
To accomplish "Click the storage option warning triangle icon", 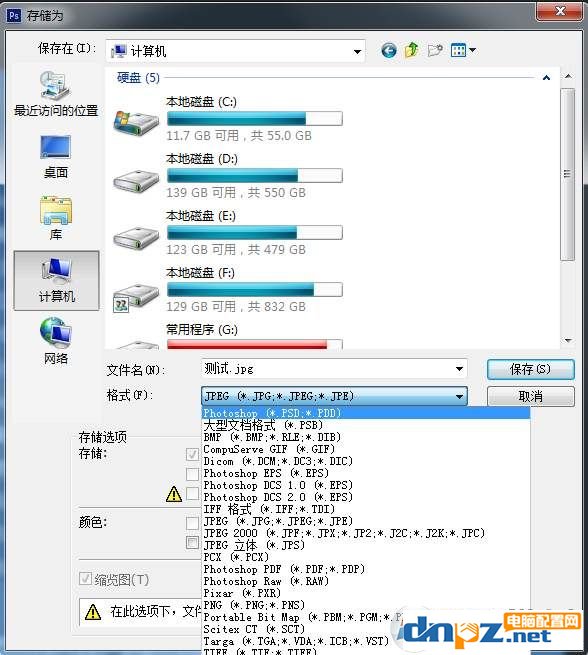I will [174, 494].
